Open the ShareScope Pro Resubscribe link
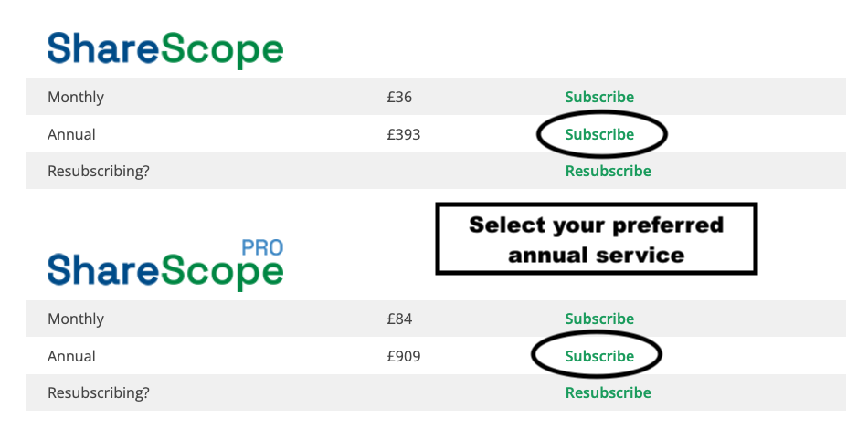The height and width of the screenshot is (429, 868). point(608,392)
